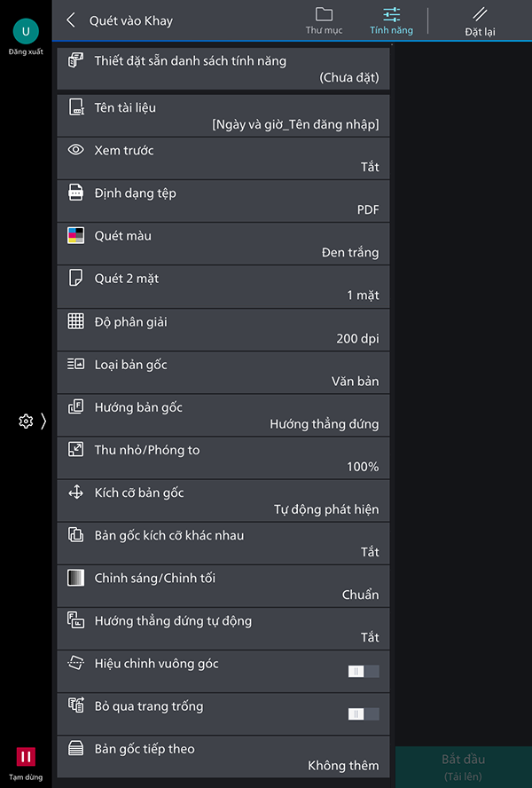Viewport: 532px width, 788px height.
Task: Open the Quét 2 mặt option showing 1 mặt
Action: [x=223, y=287]
